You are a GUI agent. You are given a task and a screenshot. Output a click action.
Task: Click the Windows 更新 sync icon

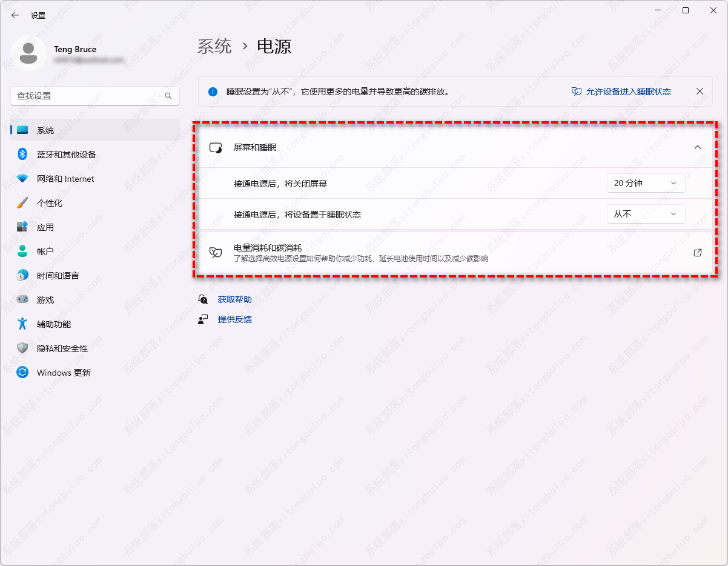(x=22, y=373)
